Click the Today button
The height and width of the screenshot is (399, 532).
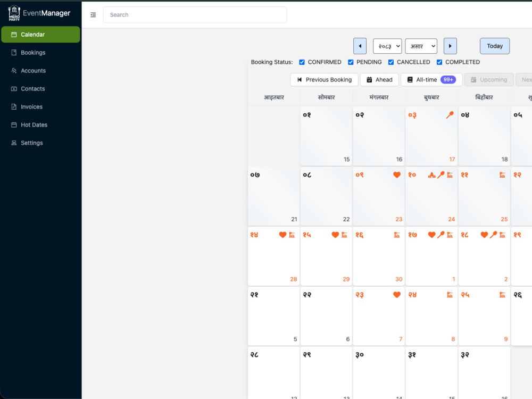click(x=495, y=46)
